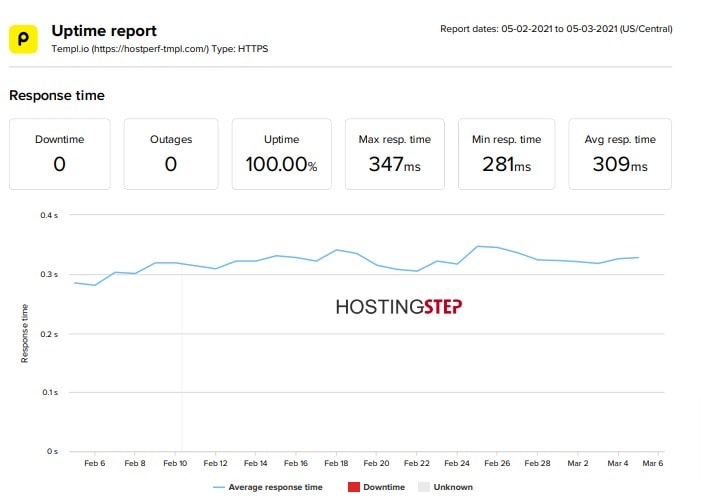Click the 0.2 s y-axis label
This screenshot has width=701, height=502.
[x=49, y=334]
